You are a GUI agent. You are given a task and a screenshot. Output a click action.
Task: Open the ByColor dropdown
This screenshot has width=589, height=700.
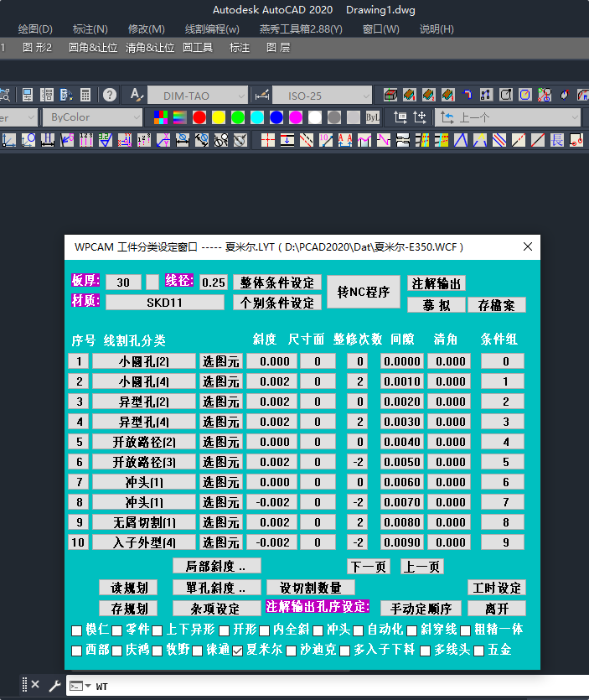(92, 117)
